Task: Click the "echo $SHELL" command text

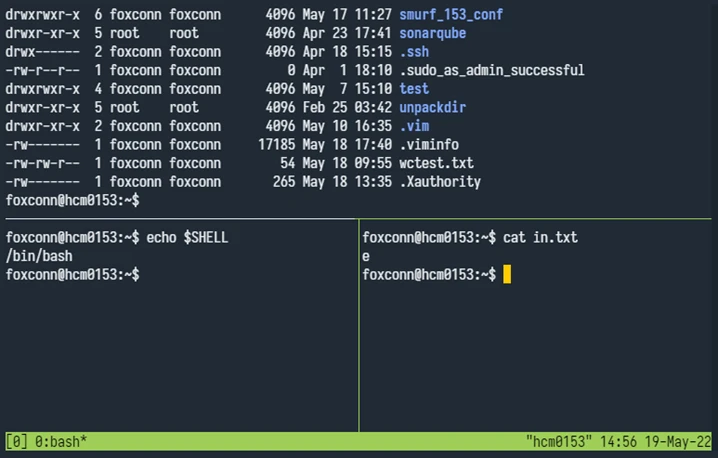Action: 187,238
